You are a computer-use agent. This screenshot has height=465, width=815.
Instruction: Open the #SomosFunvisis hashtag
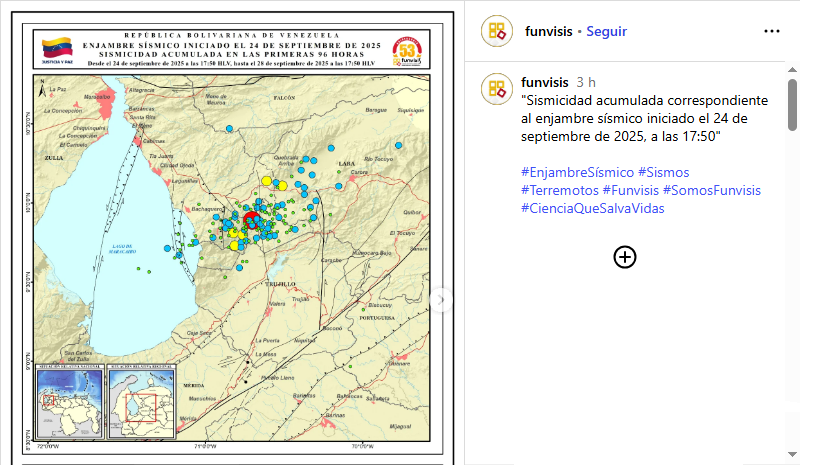point(711,190)
